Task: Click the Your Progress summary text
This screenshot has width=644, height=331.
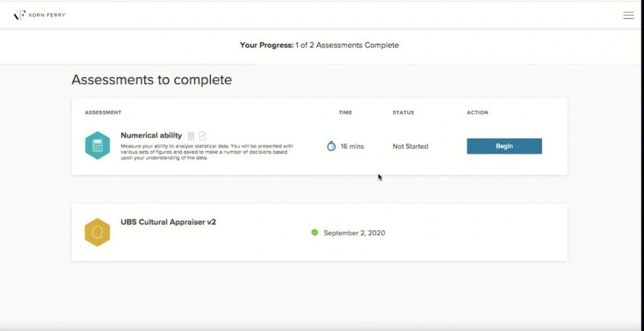Action: (x=320, y=45)
